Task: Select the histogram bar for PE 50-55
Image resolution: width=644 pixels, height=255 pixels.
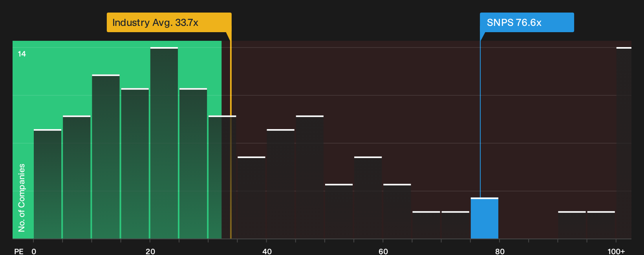Action: click(339, 211)
